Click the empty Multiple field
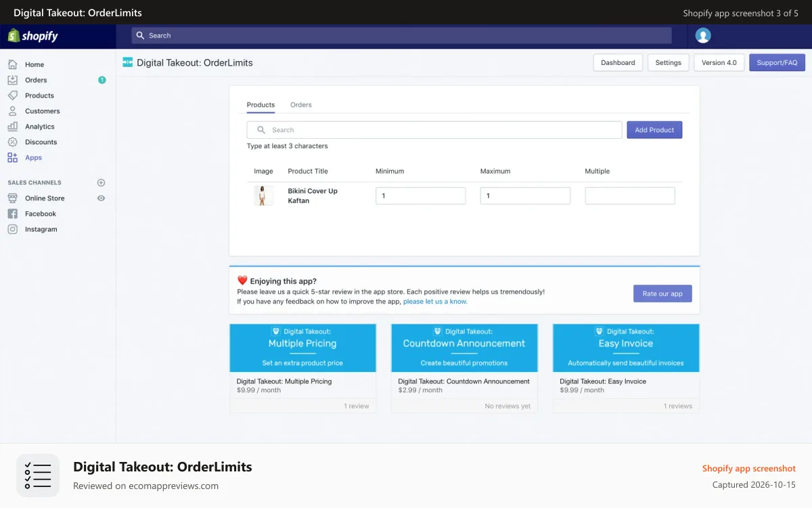Image resolution: width=812 pixels, height=508 pixels. pyautogui.click(x=630, y=196)
